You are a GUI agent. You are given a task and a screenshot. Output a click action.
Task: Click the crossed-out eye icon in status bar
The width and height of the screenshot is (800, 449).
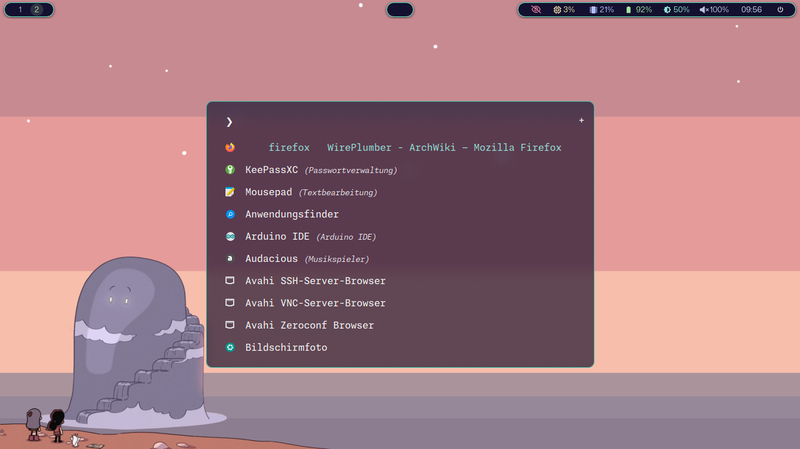point(536,9)
